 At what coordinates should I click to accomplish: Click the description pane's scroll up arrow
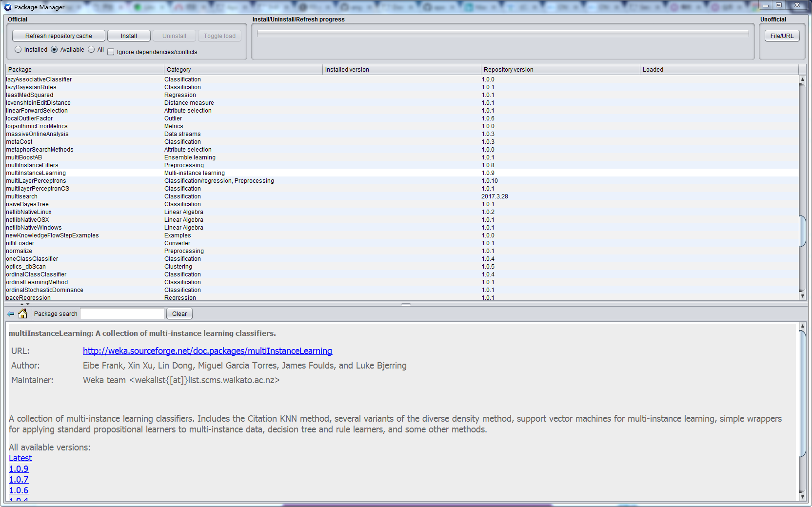(802, 326)
